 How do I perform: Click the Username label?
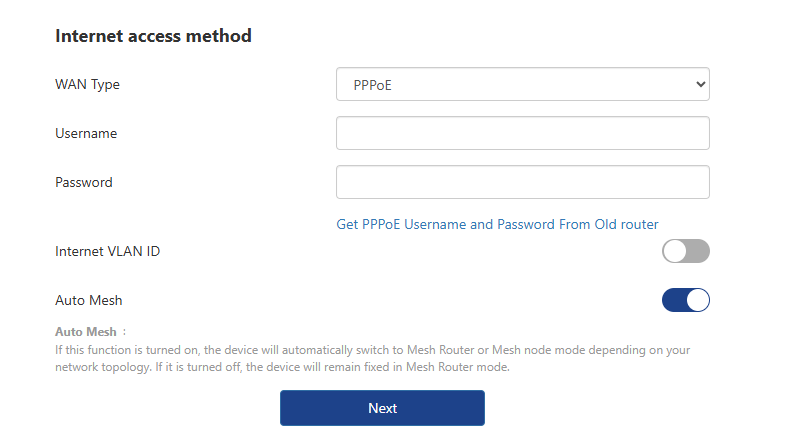[x=86, y=133]
